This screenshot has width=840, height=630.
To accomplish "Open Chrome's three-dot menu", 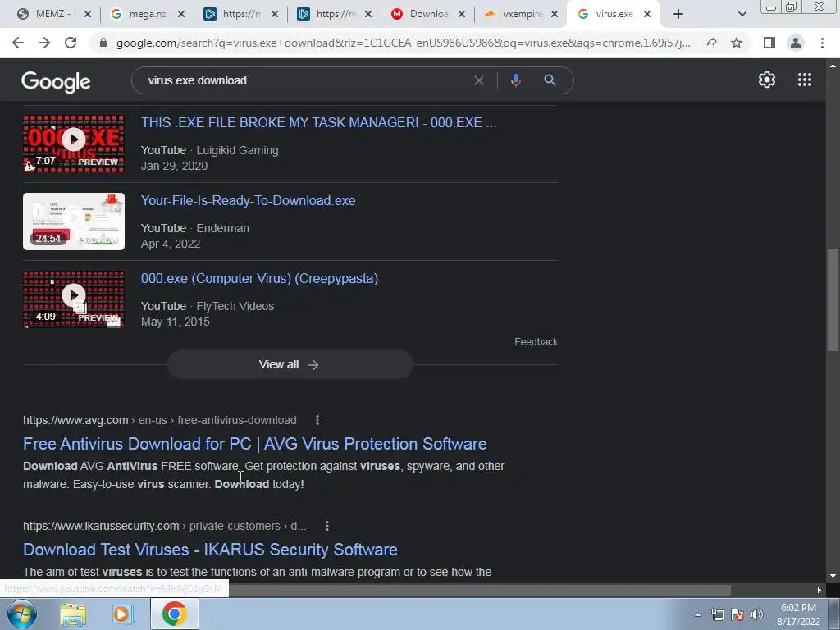I will pyautogui.click(x=822, y=43).
